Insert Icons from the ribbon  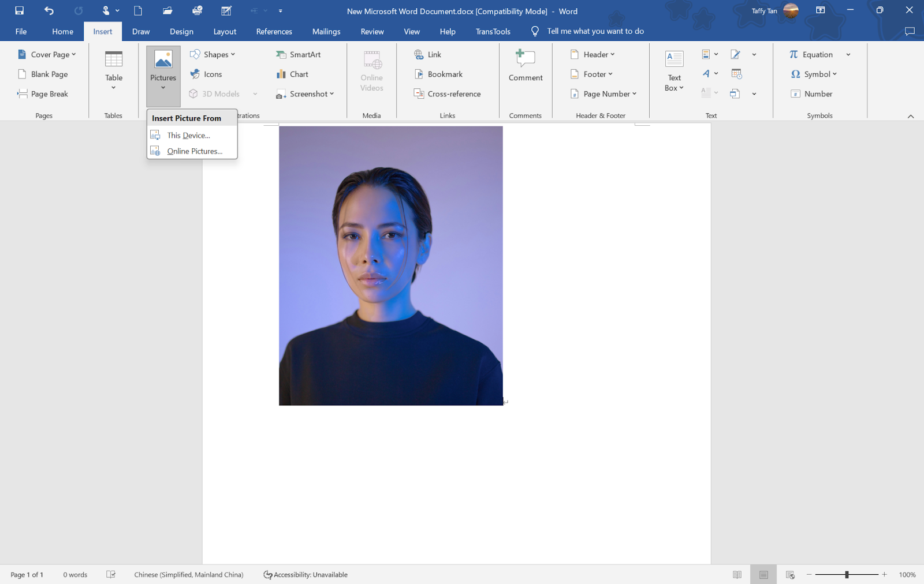coord(206,74)
